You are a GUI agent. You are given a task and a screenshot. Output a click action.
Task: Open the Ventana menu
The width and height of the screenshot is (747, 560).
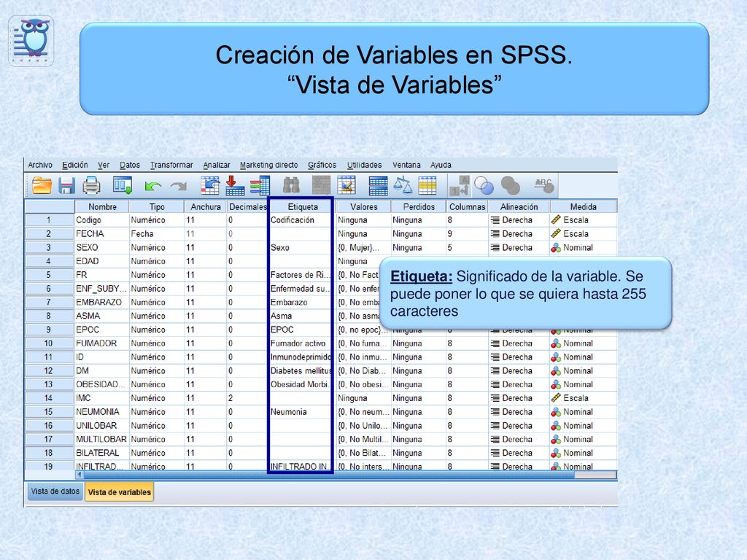[x=406, y=165]
